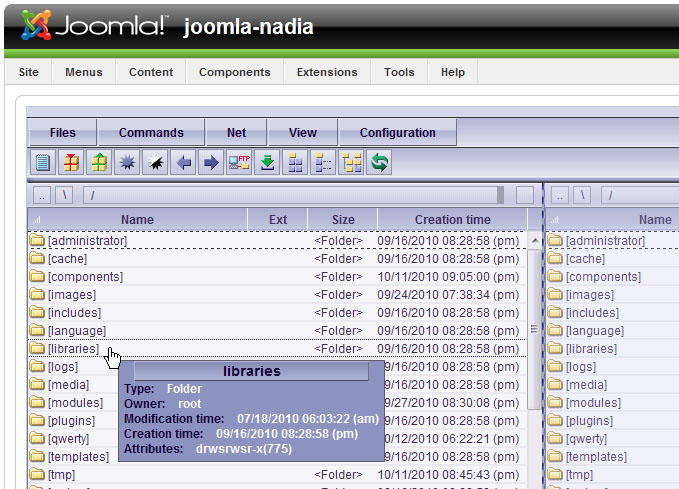
Task: Click the notepad document toolbar icon
Action: (43, 163)
